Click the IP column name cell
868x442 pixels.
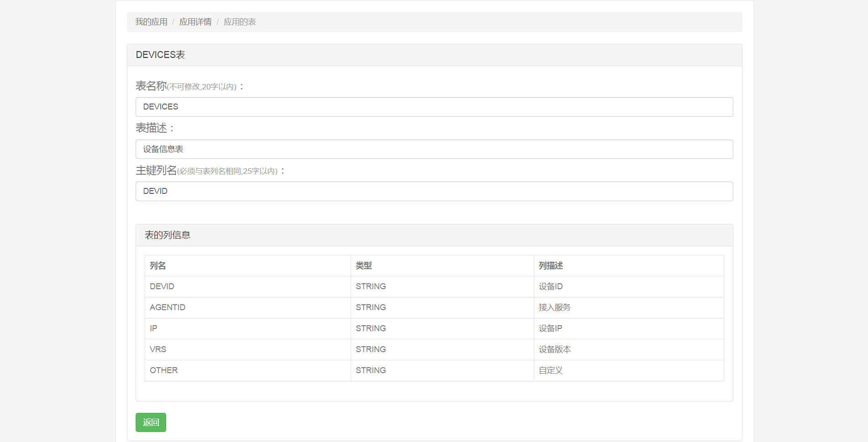(x=153, y=328)
